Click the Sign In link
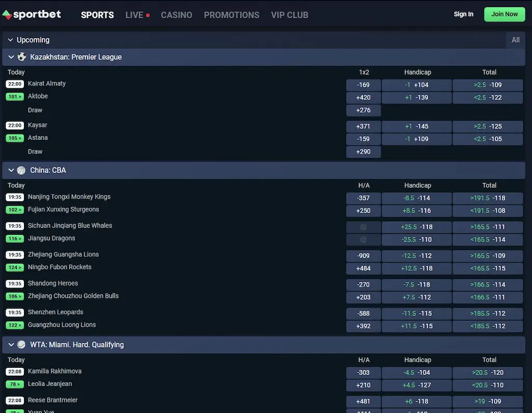This screenshot has width=532, height=413. coord(463,14)
